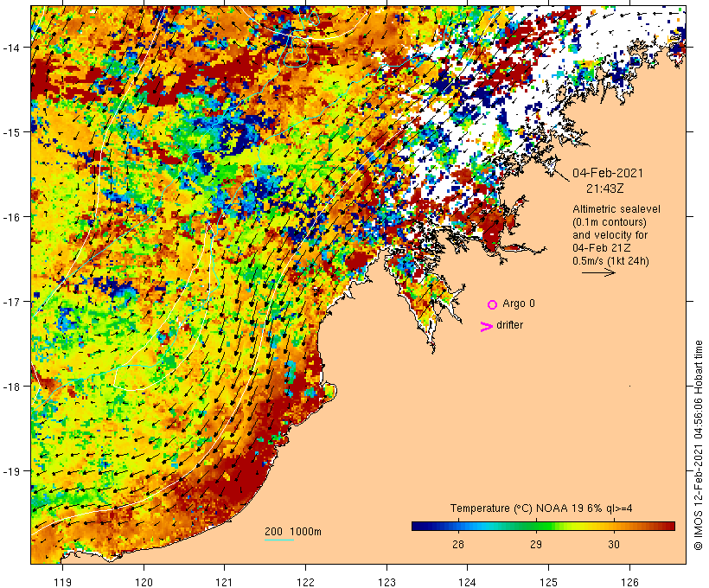The image size is (709, 588).
Task: Click latitude axis label -19
Action: [11, 471]
